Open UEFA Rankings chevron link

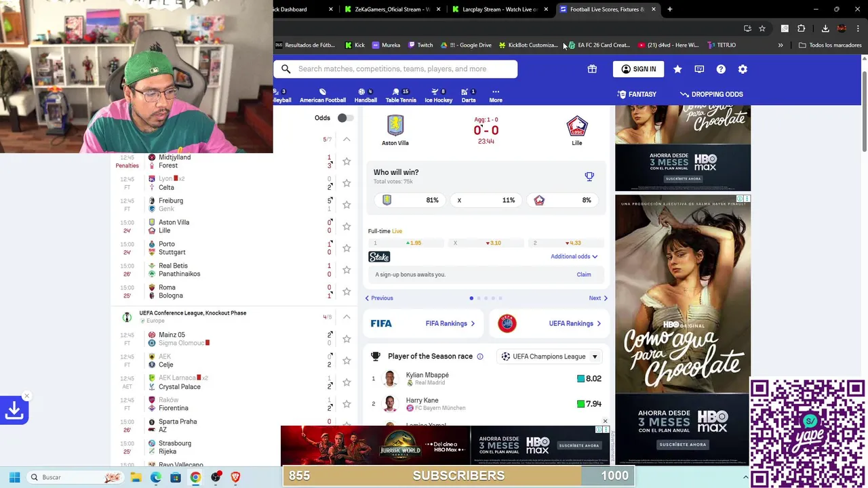574,323
